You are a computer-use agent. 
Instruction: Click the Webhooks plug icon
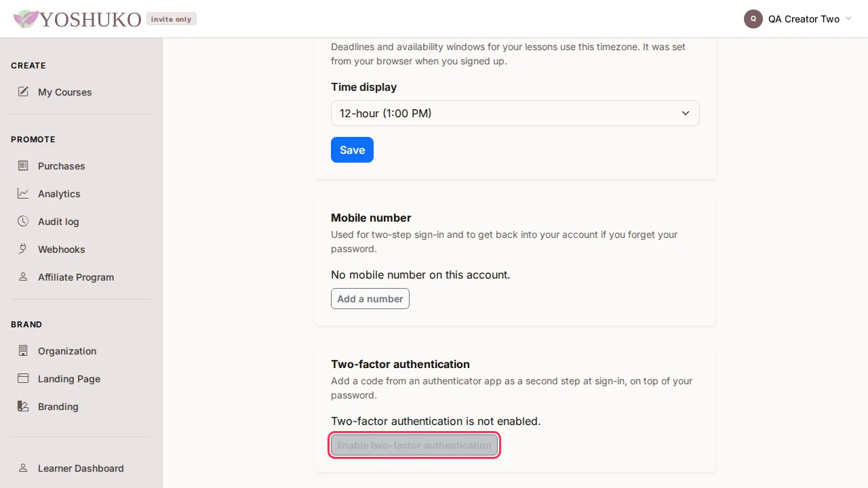pyautogui.click(x=23, y=249)
